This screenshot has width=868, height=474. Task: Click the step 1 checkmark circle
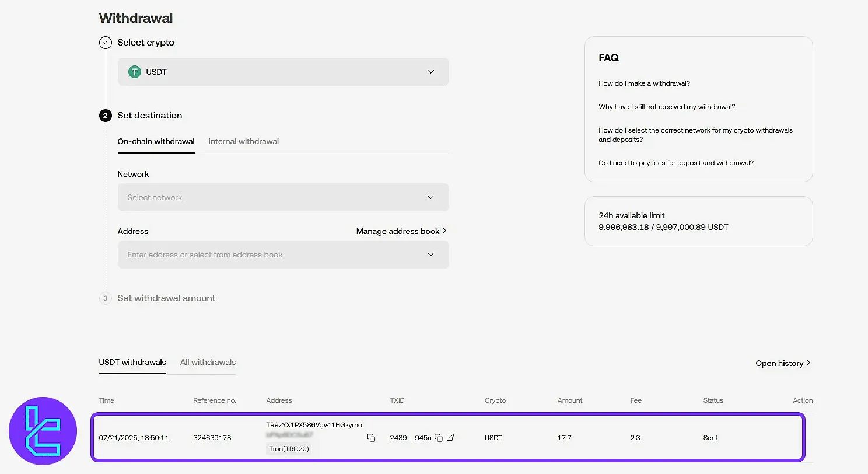pos(106,43)
